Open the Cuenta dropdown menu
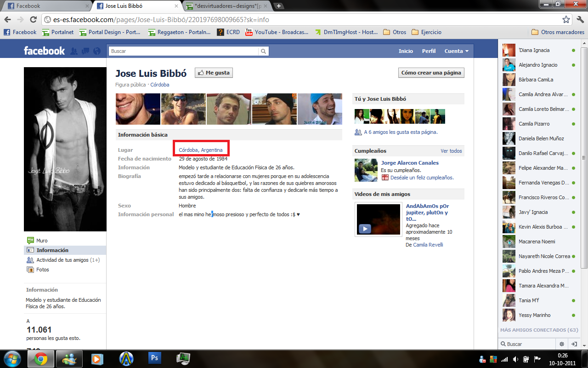Viewport: 588px width, 368px height. (456, 51)
